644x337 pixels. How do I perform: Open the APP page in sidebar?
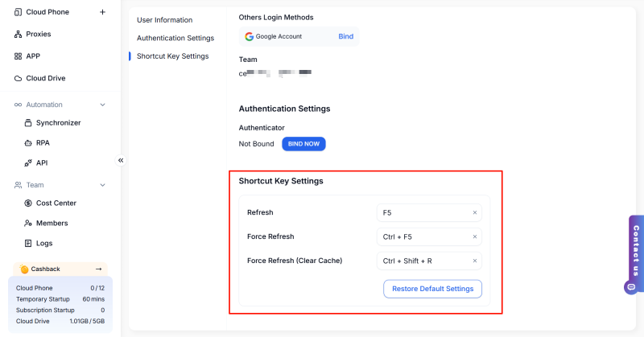[33, 56]
